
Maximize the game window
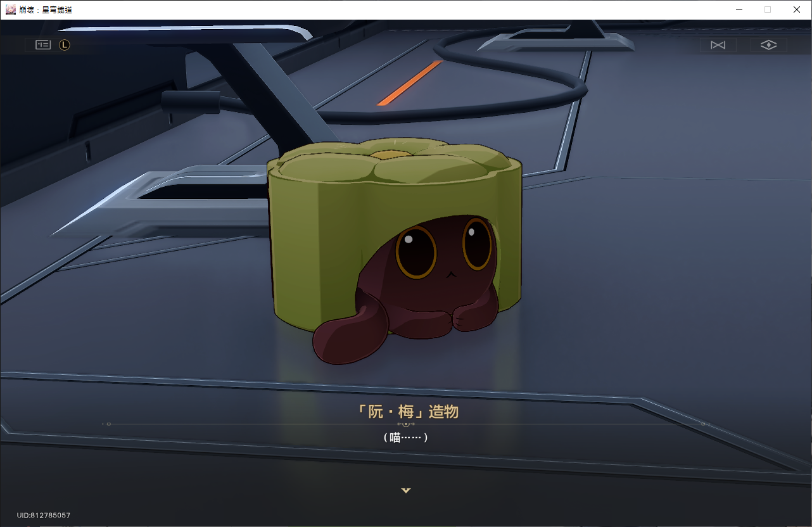point(768,10)
